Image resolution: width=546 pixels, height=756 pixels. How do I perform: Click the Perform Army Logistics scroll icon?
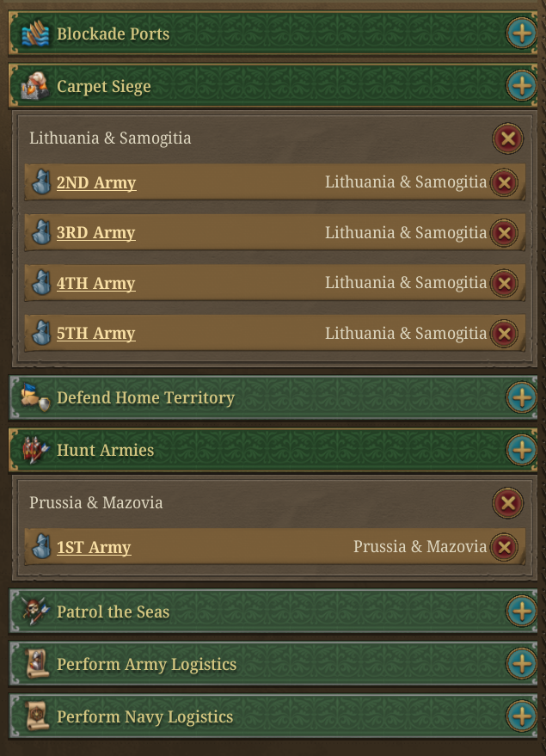(36, 665)
